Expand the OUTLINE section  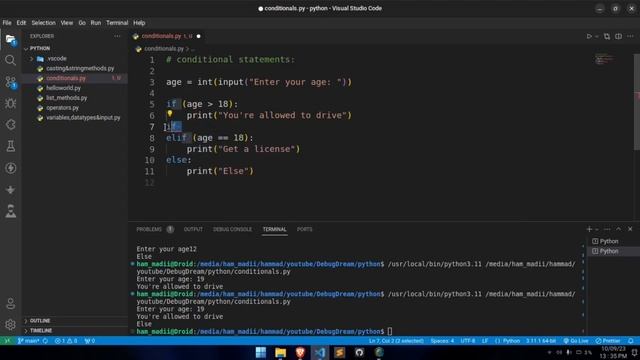(x=40, y=321)
